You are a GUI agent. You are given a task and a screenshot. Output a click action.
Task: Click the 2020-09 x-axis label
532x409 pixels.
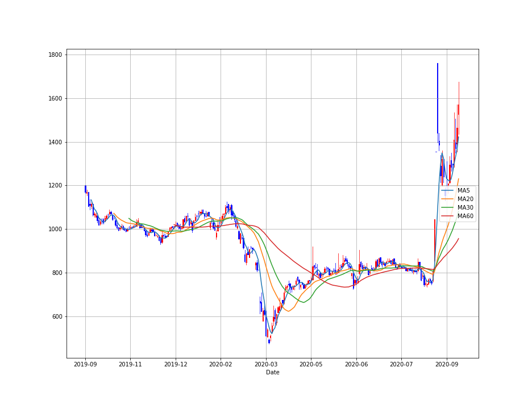[447, 365]
